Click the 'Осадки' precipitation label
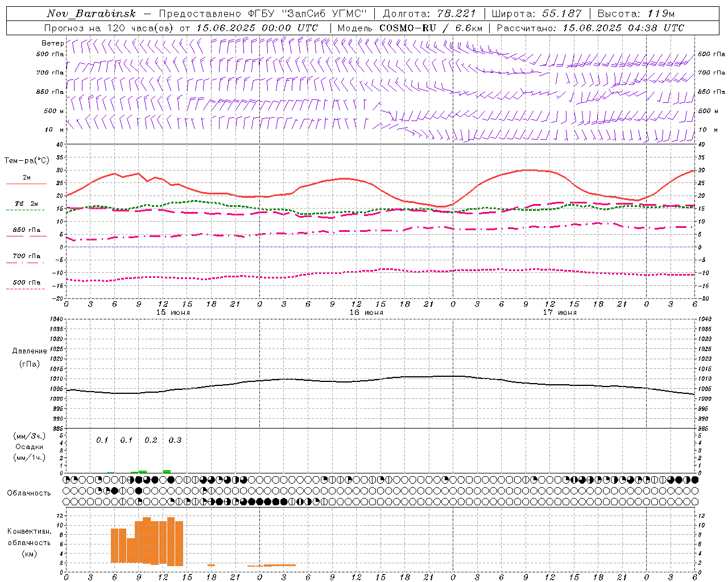Viewport: 728px width, 582px height. pyautogui.click(x=30, y=447)
